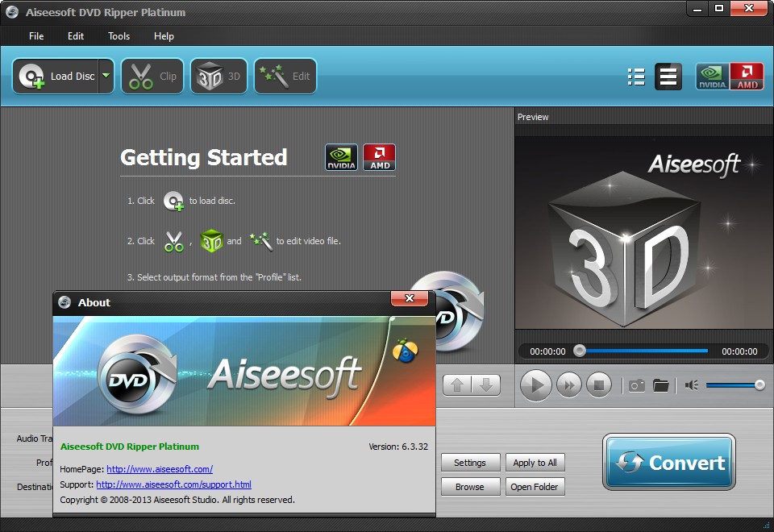Image resolution: width=774 pixels, height=532 pixels.
Task: Mute audio using the speaker icon
Action: (692, 385)
